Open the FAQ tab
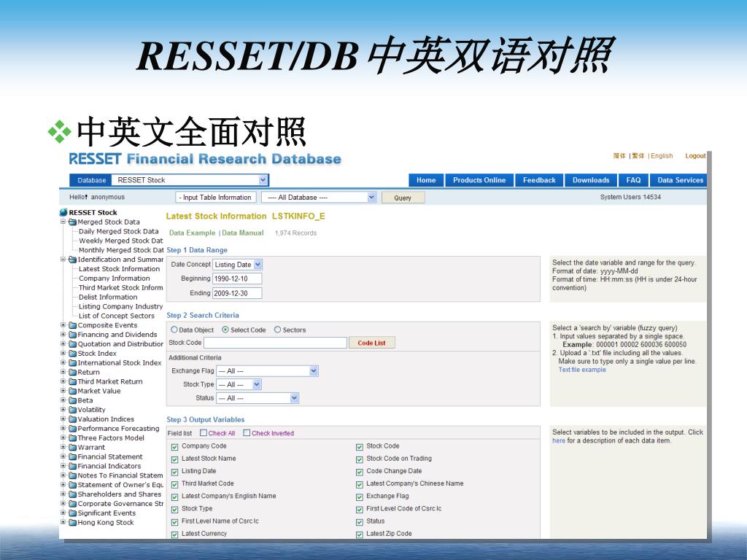 (x=633, y=180)
